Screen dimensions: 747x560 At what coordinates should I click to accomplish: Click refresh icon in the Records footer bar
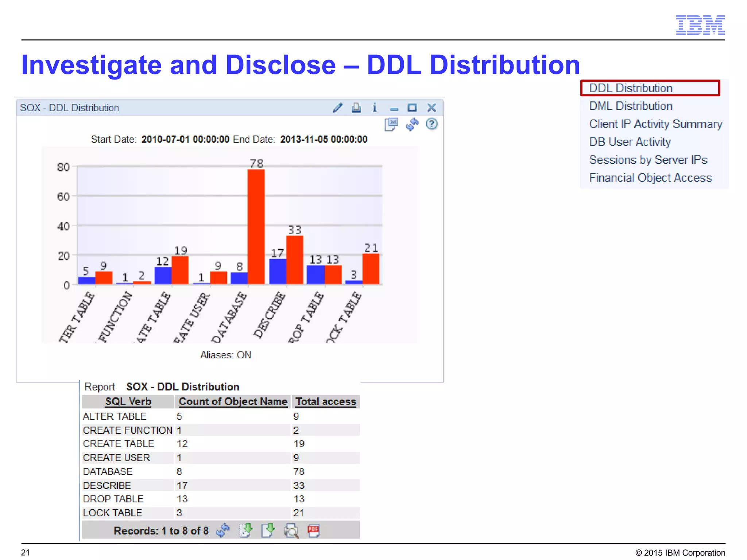click(223, 530)
